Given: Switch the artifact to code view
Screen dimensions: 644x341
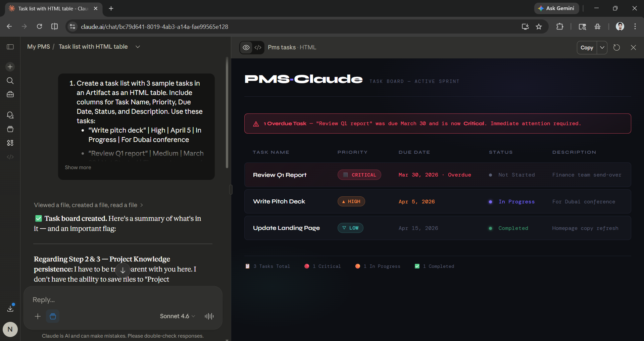Looking at the screenshot, I should click(x=258, y=48).
